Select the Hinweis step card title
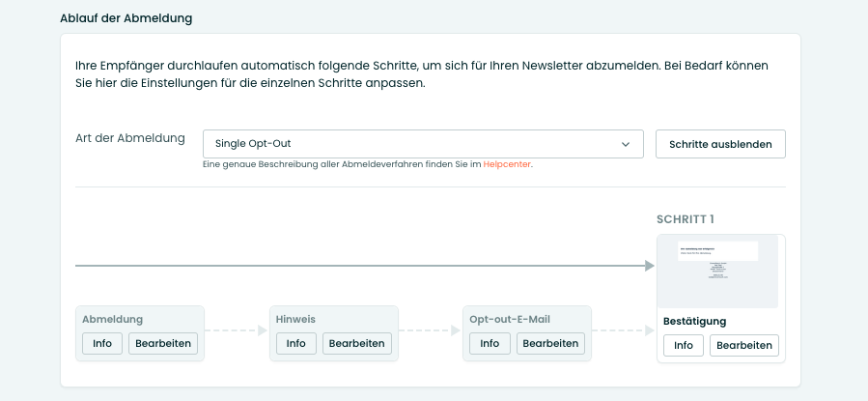868x401 pixels. click(295, 319)
